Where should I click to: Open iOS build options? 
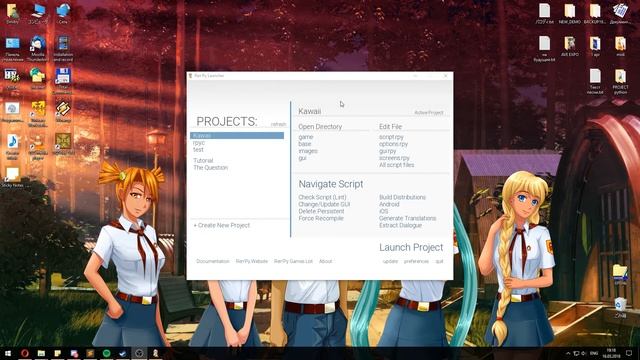[383, 211]
